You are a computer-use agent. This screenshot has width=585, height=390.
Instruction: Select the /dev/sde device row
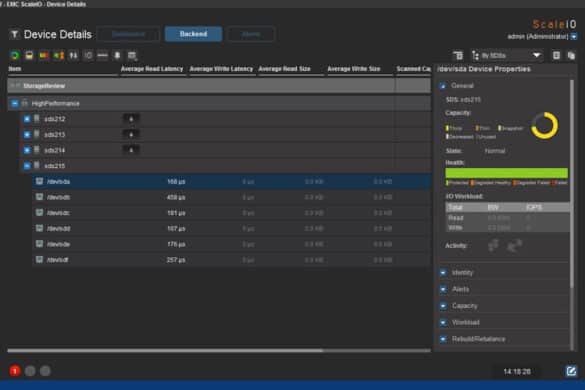pos(231,244)
